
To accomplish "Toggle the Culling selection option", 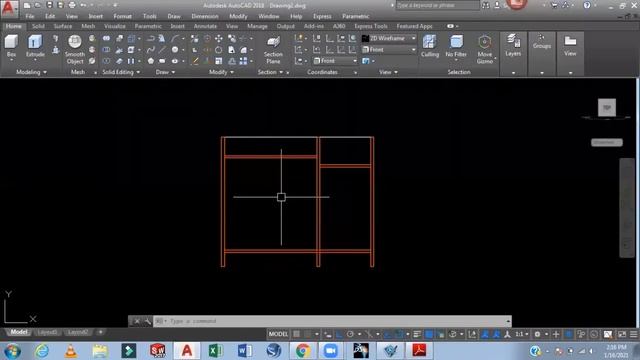I will pyautogui.click(x=430, y=46).
